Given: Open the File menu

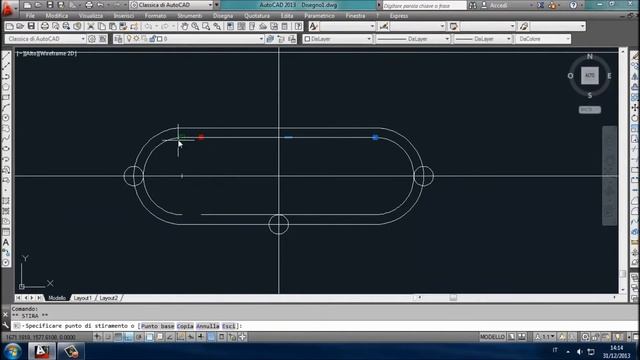Looking at the screenshot, I should pyautogui.click(x=30, y=16).
